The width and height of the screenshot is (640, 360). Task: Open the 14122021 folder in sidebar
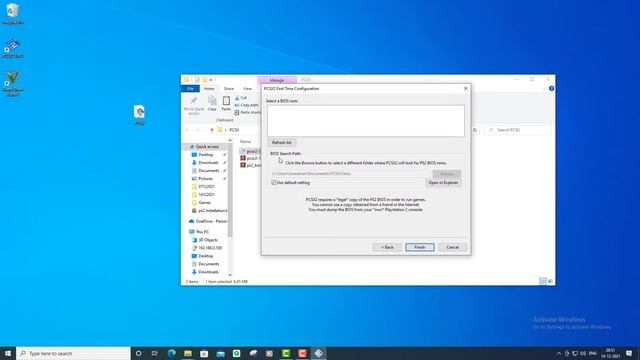click(207, 195)
